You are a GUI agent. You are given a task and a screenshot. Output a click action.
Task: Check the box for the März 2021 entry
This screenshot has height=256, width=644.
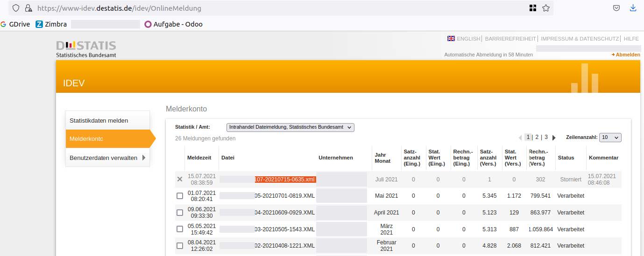[x=180, y=229]
